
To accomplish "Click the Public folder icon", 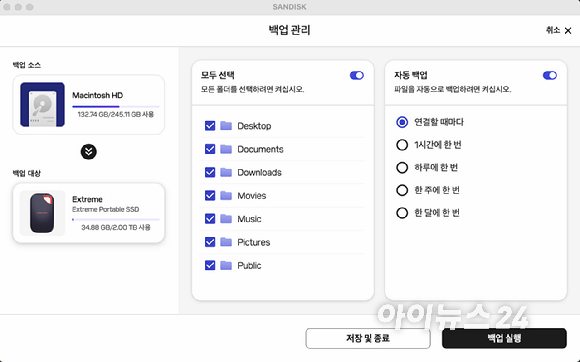I will [226, 265].
